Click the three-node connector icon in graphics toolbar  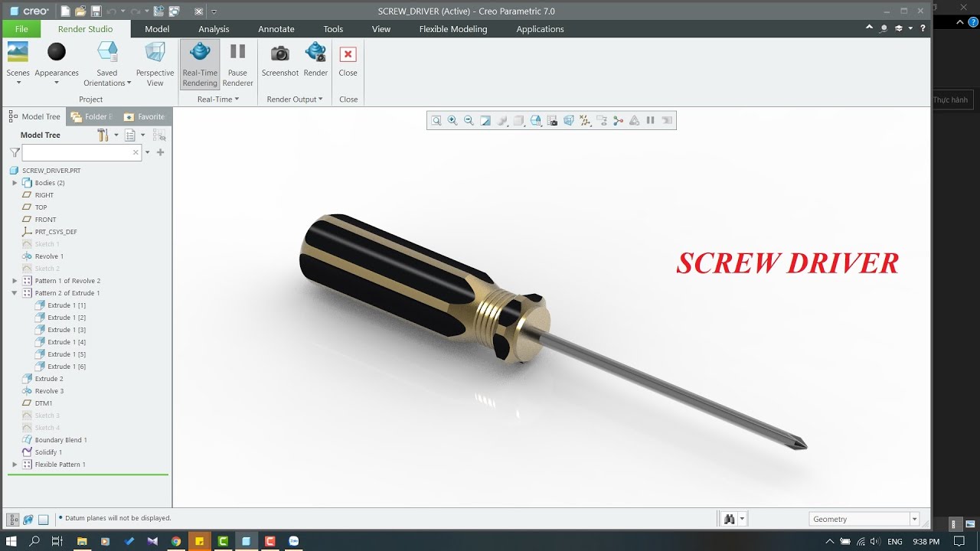point(618,120)
